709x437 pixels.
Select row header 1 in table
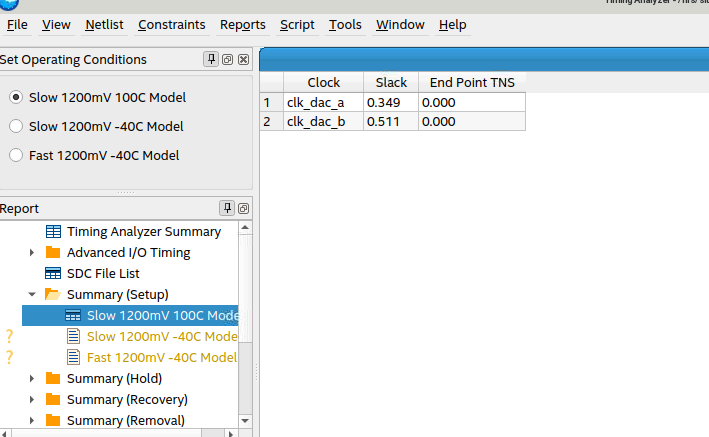(272, 102)
